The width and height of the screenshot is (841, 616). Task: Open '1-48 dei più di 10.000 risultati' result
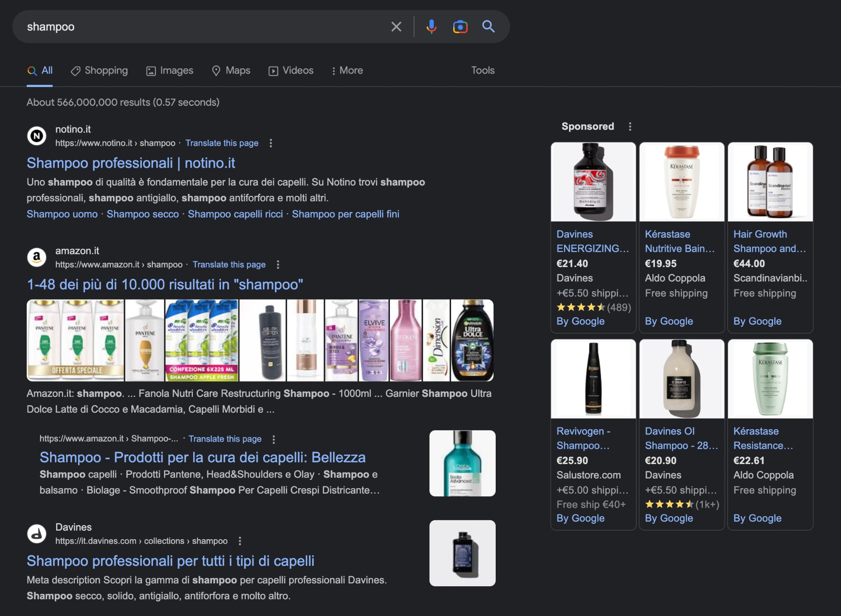point(165,284)
